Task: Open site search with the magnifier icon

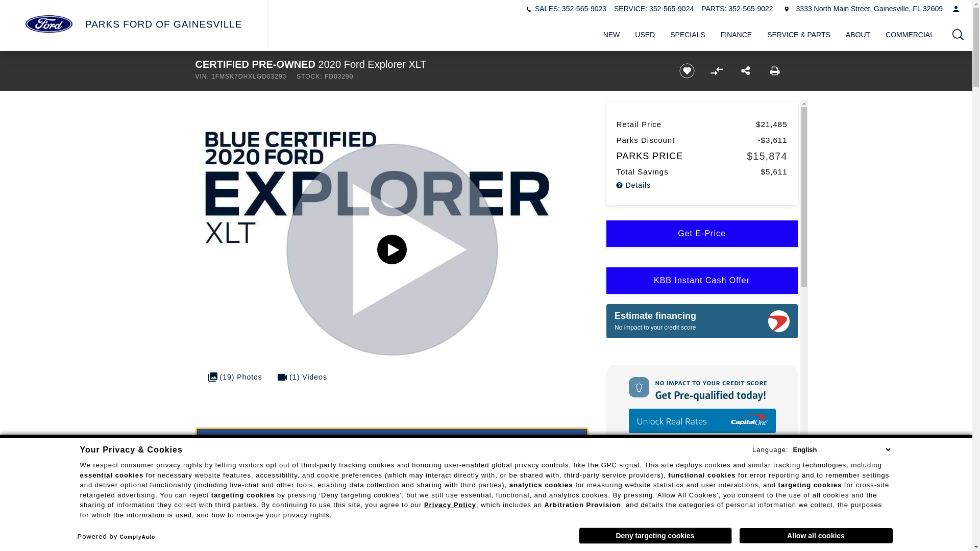Action: 958,35
